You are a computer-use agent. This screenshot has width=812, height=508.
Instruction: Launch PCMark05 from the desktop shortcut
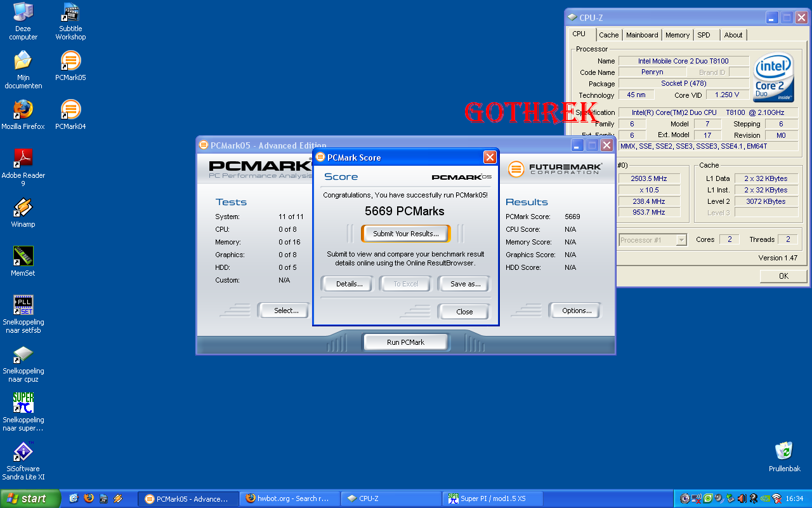click(70, 66)
